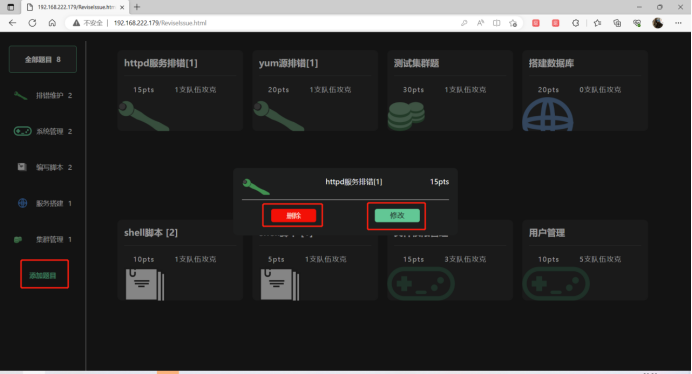
Task: Open the Extensions puzzle icon
Action: (575, 23)
